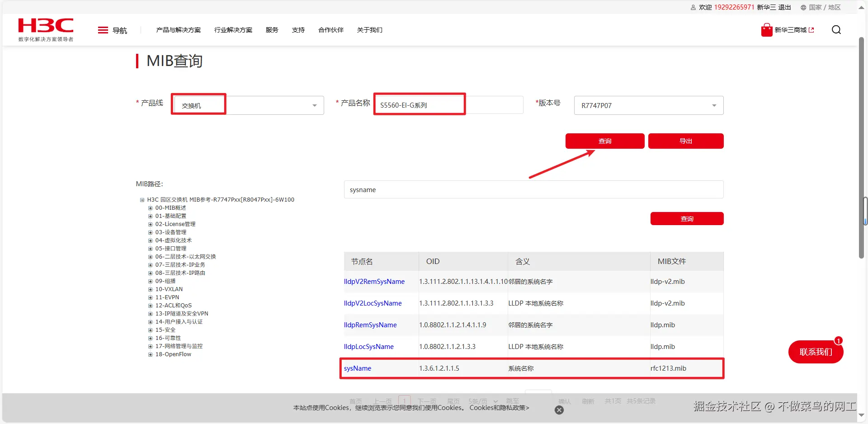Open the lldpV2LocSysName node link
The width and height of the screenshot is (868, 424).
(373, 303)
